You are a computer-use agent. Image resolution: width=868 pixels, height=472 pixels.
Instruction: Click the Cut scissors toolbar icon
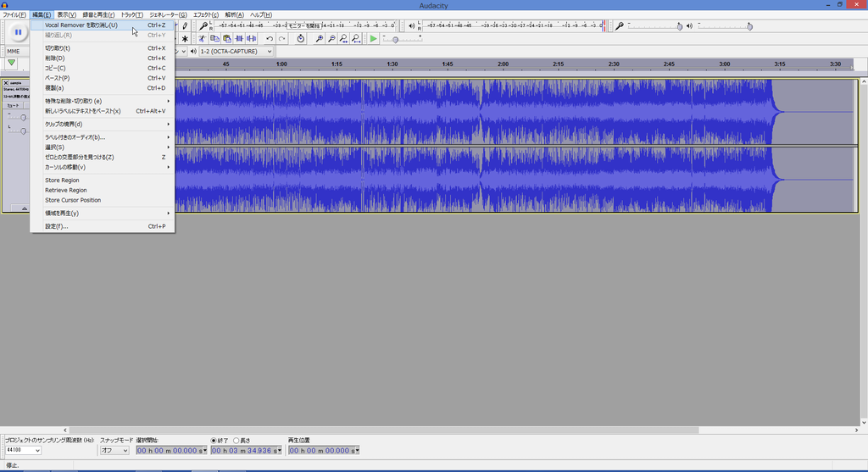tap(202, 39)
